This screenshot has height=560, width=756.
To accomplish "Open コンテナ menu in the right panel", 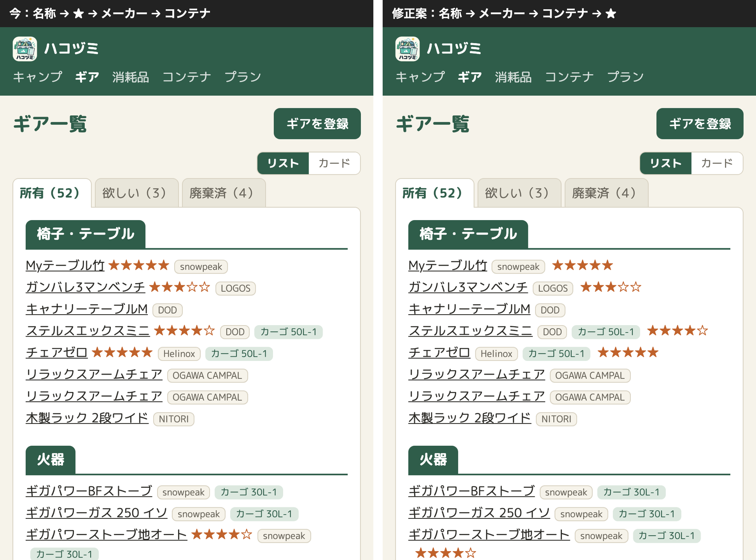I will pyautogui.click(x=569, y=77).
